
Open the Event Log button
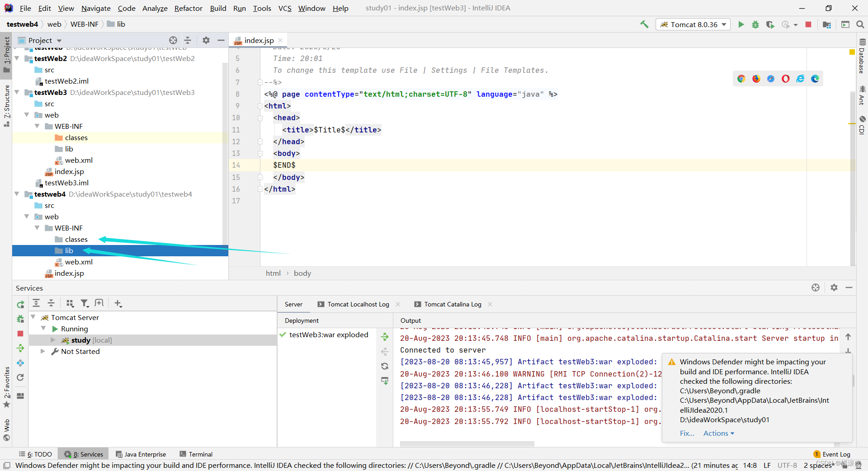[x=831, y=454]
